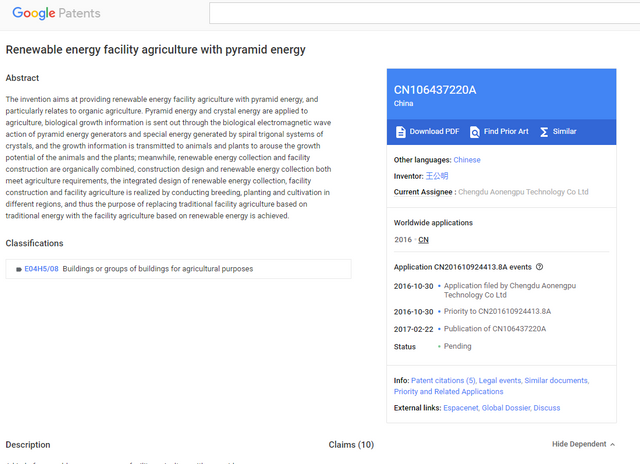Open inventor 王公明 link

click(x=437, y=176)
